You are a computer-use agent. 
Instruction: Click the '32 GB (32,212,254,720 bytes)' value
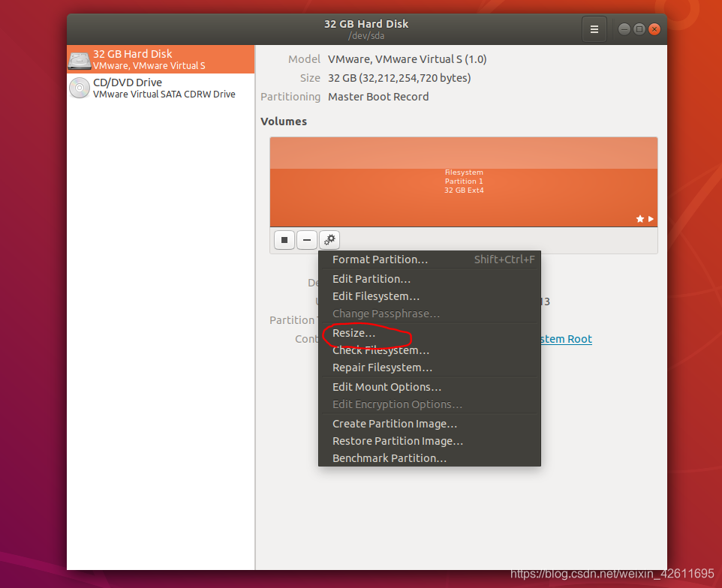(399, 78)
